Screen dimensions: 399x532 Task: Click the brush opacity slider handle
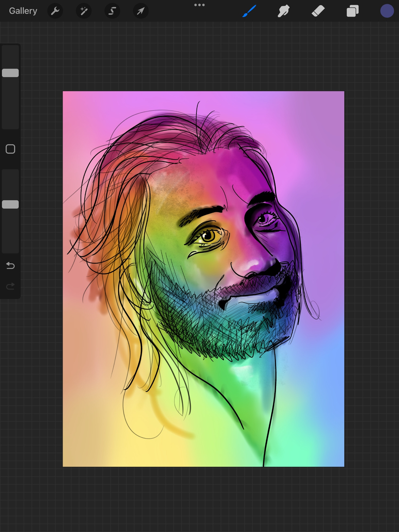10,204
